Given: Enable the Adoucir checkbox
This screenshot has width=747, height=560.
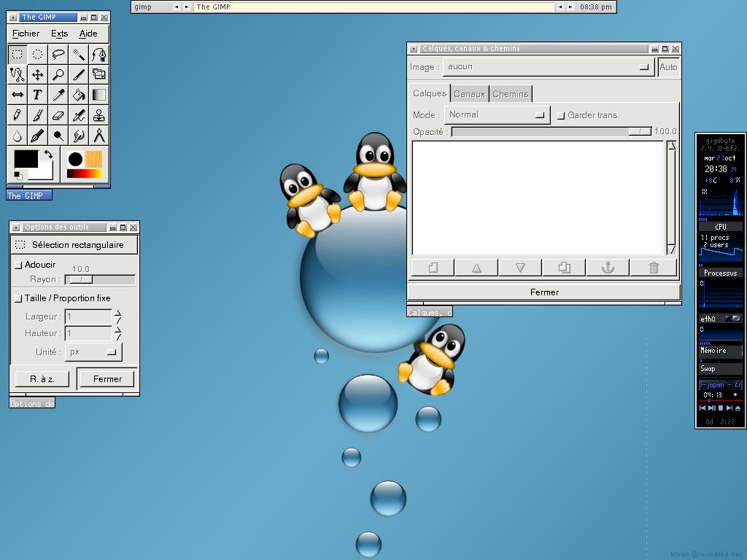Looking at the screenshot, I should [x=18, y=265].
